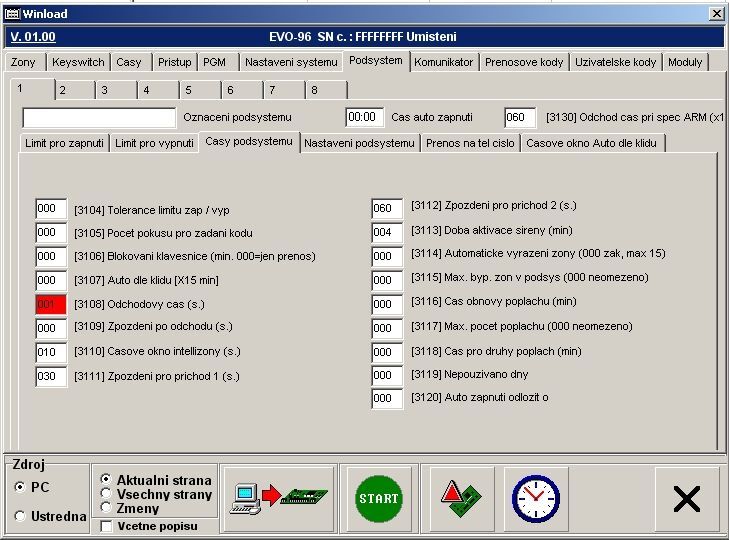Choose the Vsechny strany radio option
The width and height of the screenshot is (729, 540).
[106, 494]
